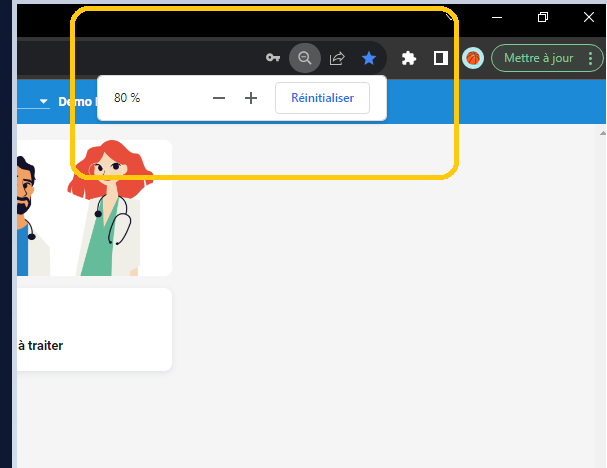Click the 'Mettre à jour' update button

point(539,58)
